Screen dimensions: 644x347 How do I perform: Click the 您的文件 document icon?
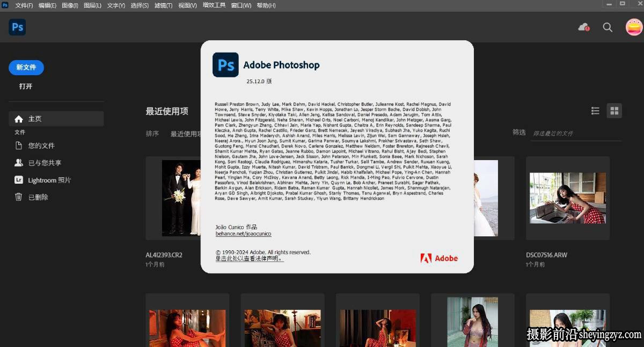tap(19, 146)
